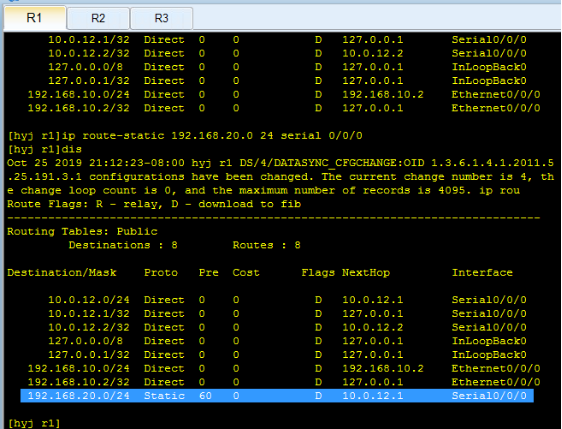
Task: Click the 'Interface' column header
Action: tap(482, 273)
